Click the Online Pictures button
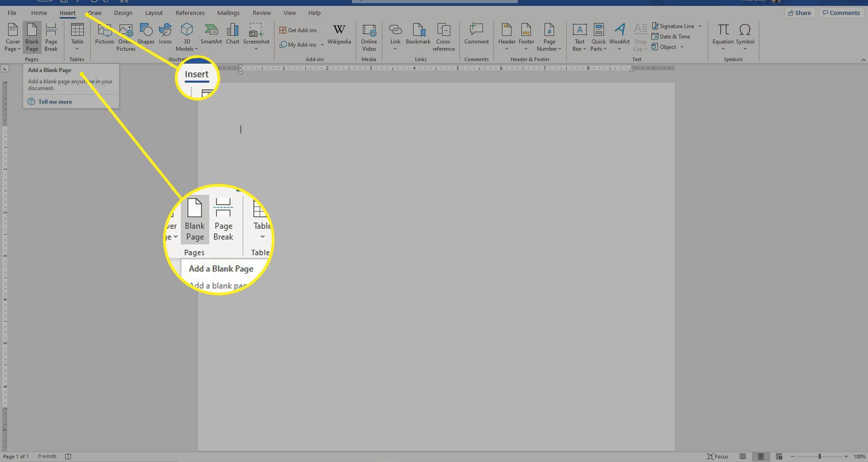 pos(126,37)
